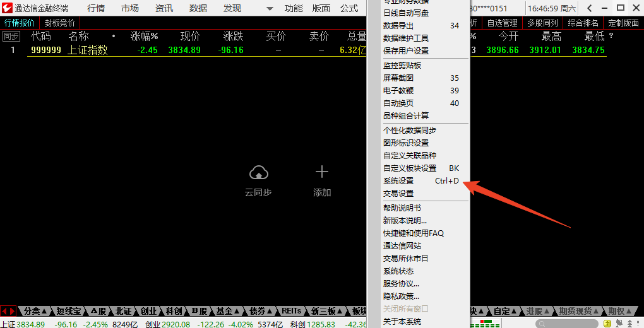Click the question mark after 最低 column
Viewport: 644px width, 328px height.
[611, 36]
